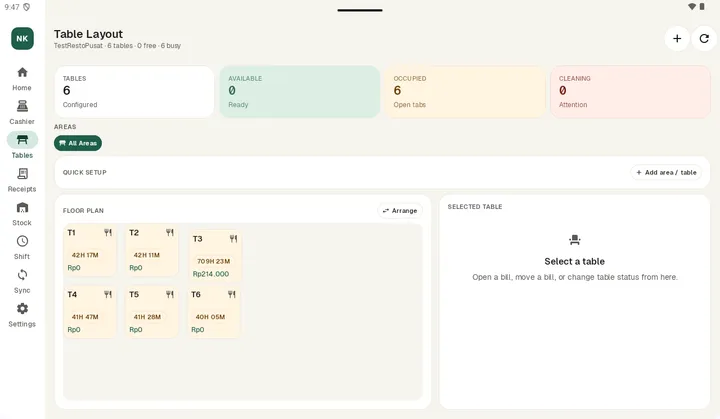
Task: Click the TestRestoPusat subtitle text
Action: click(x=117, y=45)
